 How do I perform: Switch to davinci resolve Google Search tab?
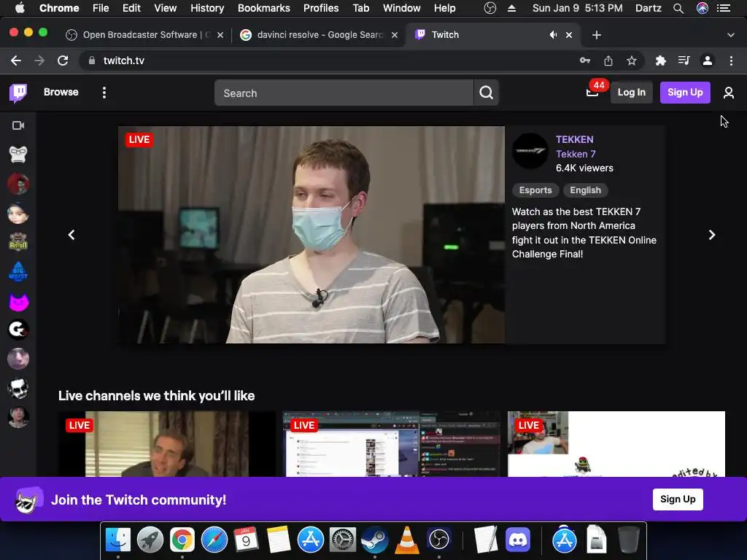pos(320,35)
